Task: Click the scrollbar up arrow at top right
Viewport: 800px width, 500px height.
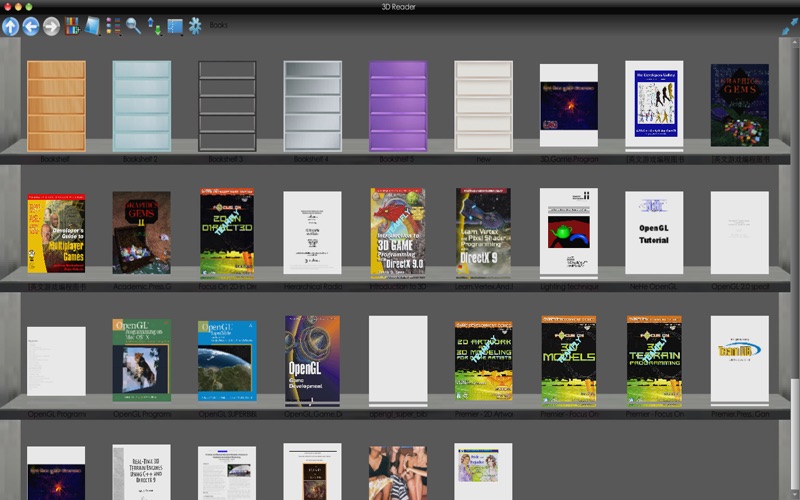Action: pos(795,41)
